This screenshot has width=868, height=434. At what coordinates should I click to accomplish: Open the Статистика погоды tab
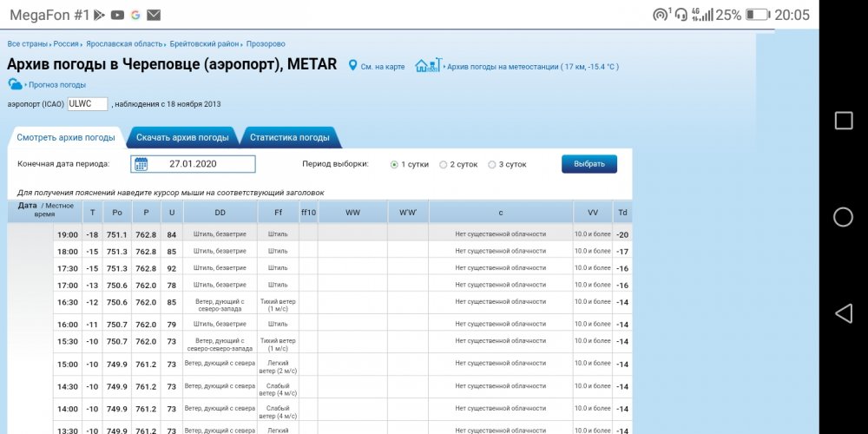coord(289,137)
